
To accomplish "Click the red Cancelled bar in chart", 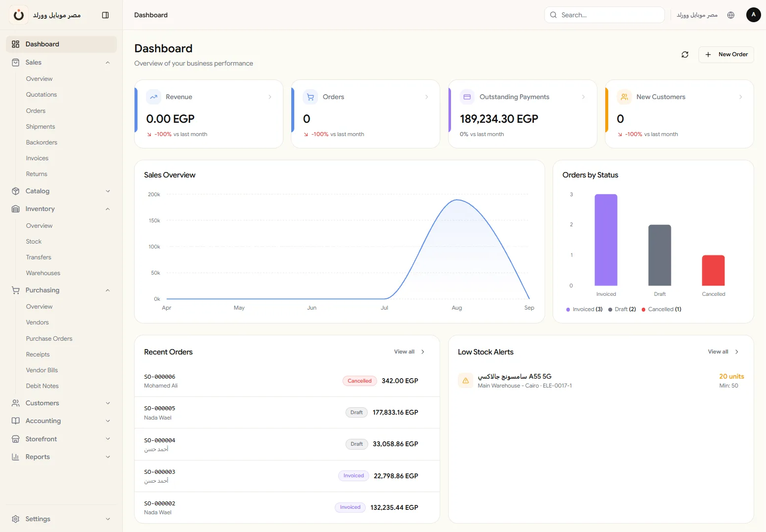I will (x=713, y=271).
